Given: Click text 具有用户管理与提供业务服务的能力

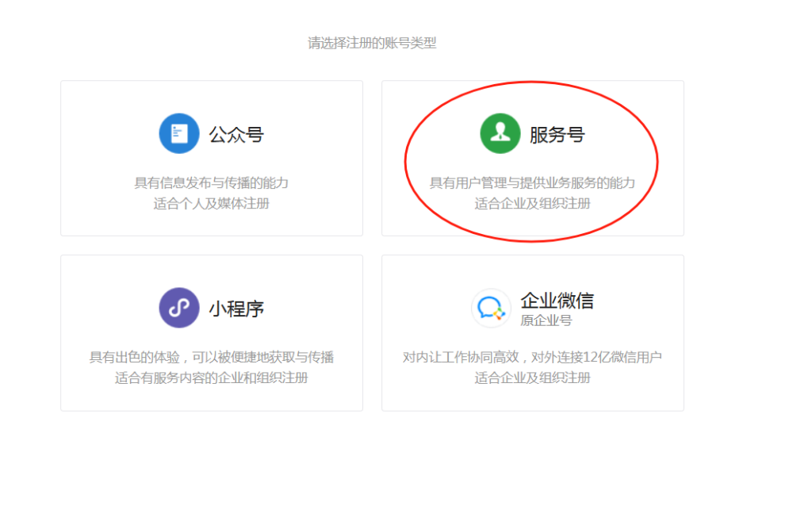Looking at the screenshot, I should click(x=532, y=182).
